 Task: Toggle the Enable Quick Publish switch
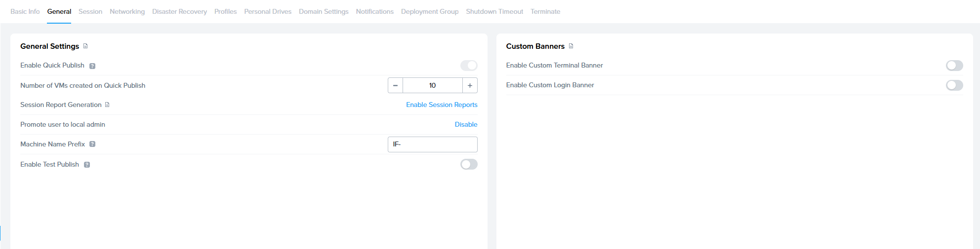point(469,66)
